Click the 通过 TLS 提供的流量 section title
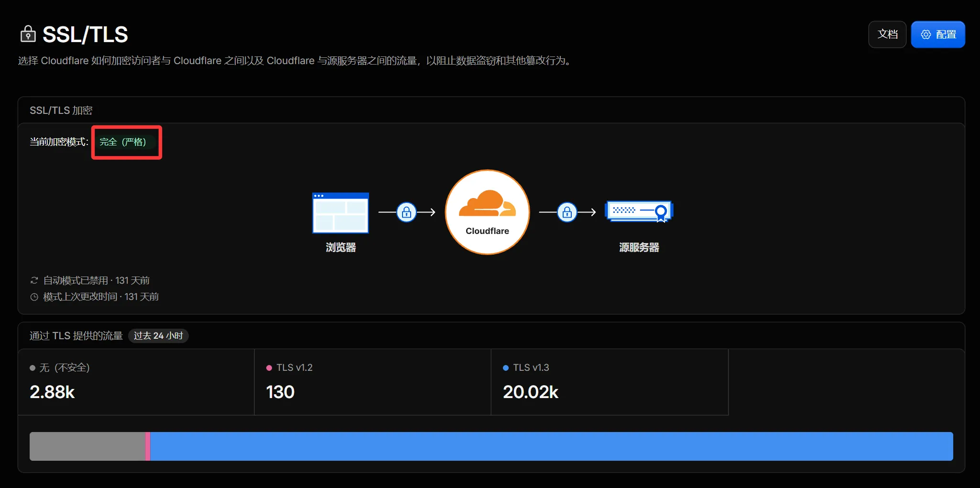This screenshot has height=488, width=980. pyautogui.click(x=76, y=336)
